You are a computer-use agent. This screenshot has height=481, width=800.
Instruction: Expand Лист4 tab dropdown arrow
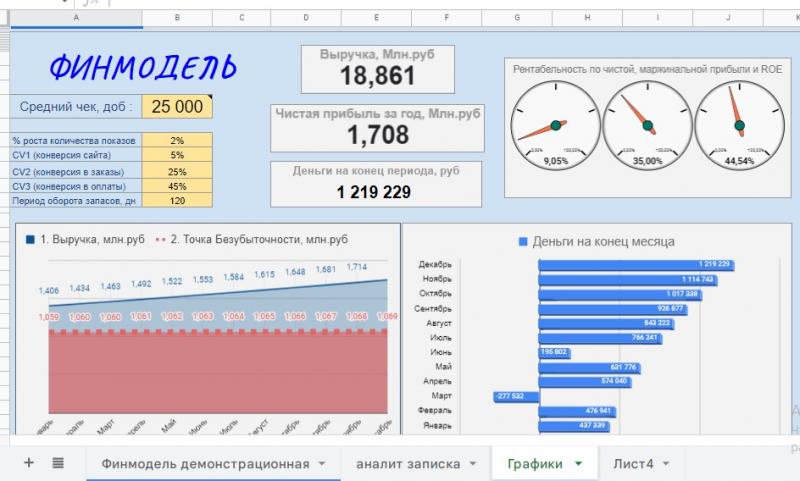pos(666,464)
